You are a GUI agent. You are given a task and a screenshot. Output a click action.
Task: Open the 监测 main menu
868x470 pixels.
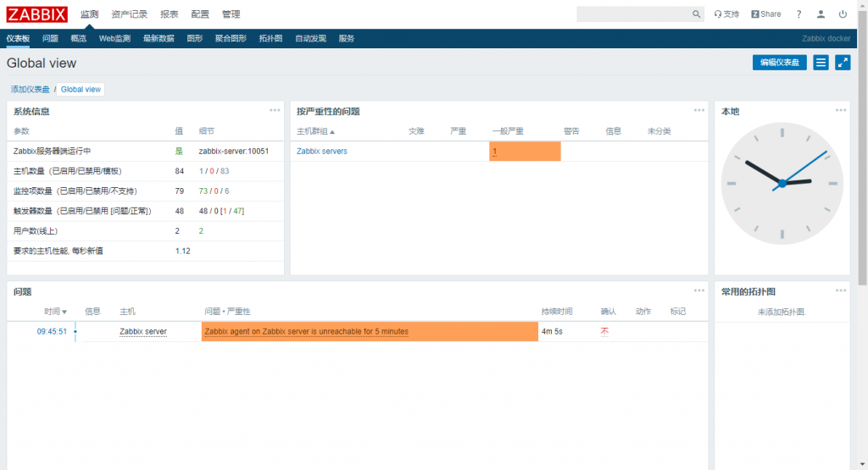pos(89,14)
